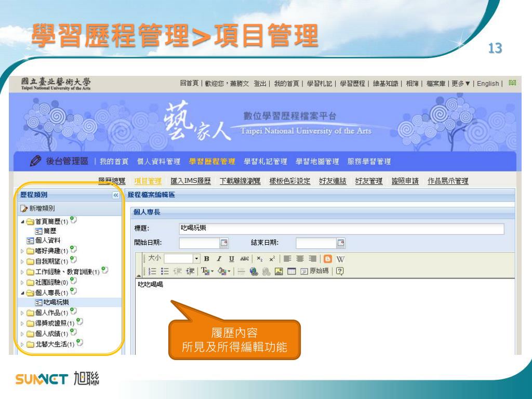Decrease indent in editor
The image size is (532, 399).
tap(178, 271)
